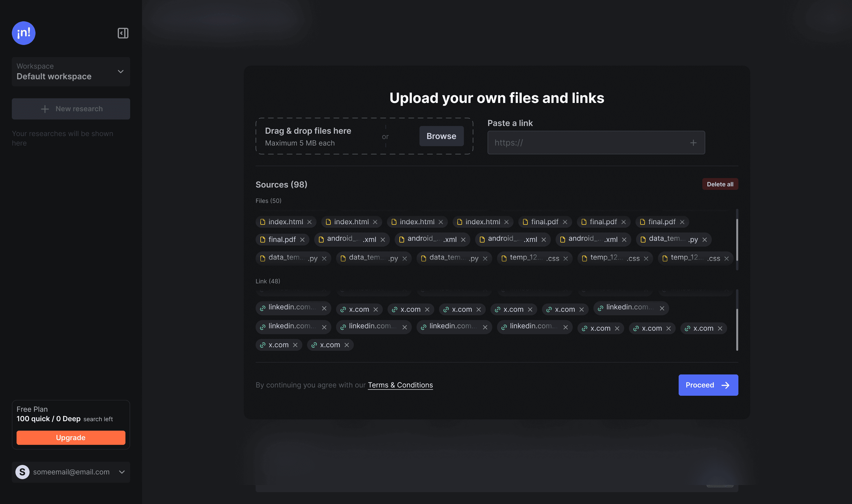The image size is (852, 504).
Task: Expand the Default workspace dropdown
Action: pyautogui.click(x=120, y=72)
